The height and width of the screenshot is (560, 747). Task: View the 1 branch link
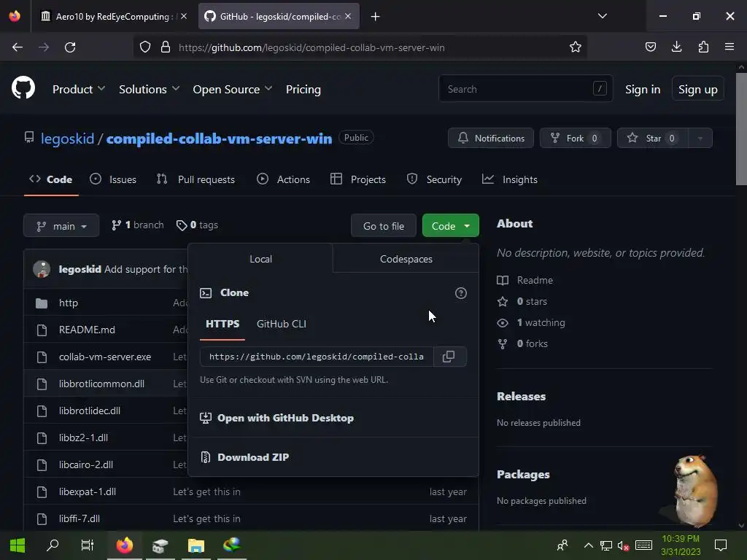pos(138,225)
